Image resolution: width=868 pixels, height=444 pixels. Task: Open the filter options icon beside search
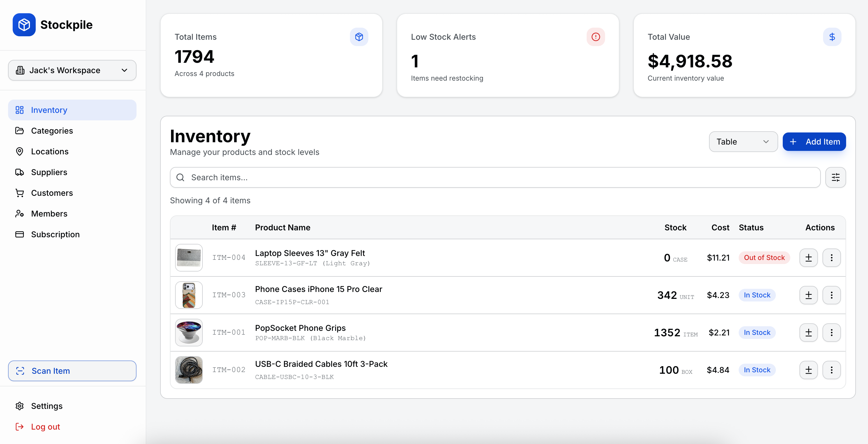coord(835,177)
